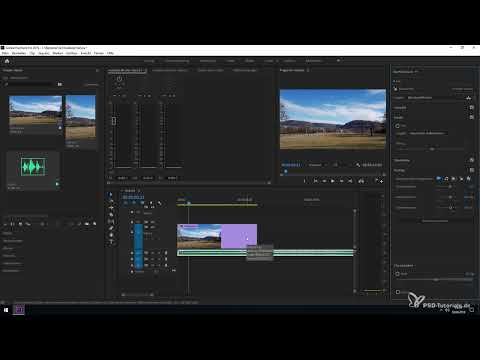The width and height of the screenshot is (480, 360).
Task: Click the Program Monitor playhead scrubber
Action: (285, 171)
